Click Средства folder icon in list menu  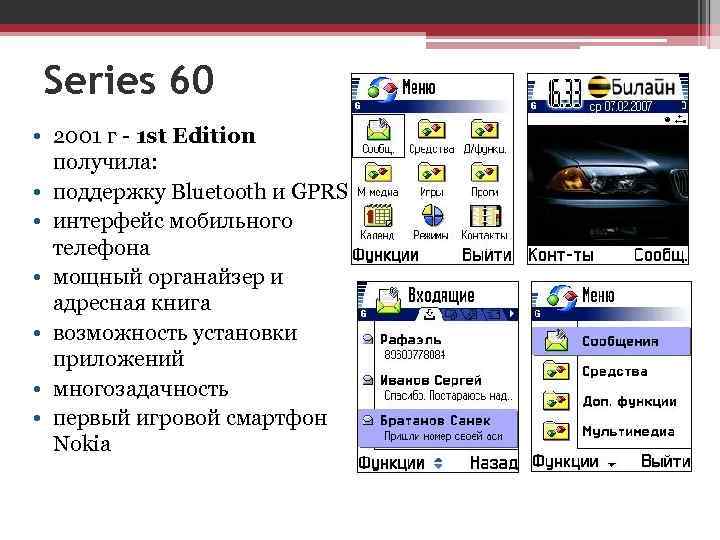point(556,371)
